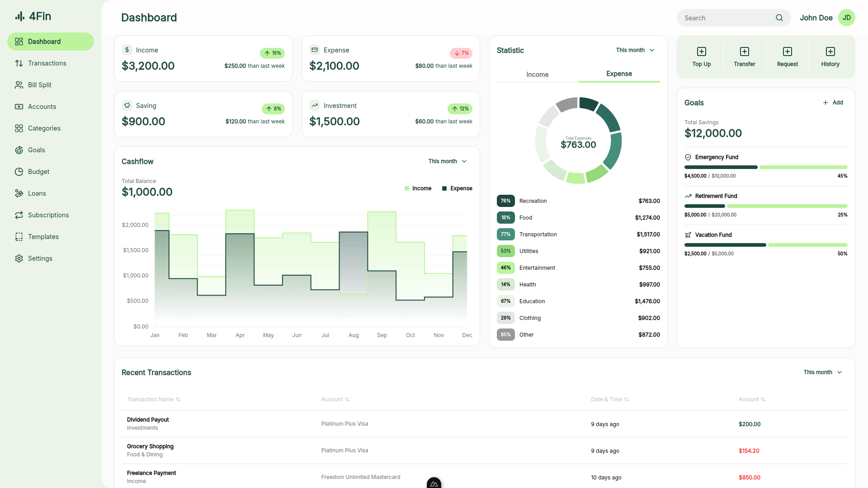Click the JD user avatar
Viewport: 868px width, 488px height.
click(x=846, y=18)
